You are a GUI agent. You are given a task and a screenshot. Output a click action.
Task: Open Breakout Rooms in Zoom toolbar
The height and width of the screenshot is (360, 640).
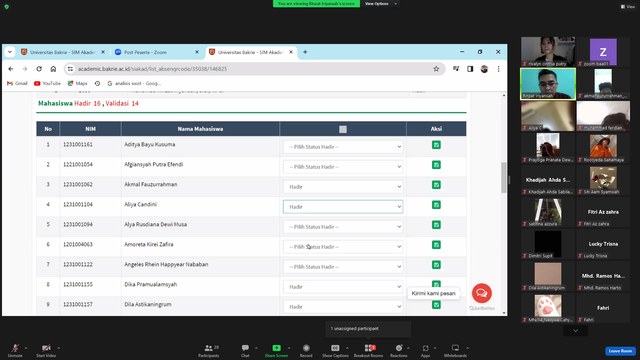click(x=368, y=351)
